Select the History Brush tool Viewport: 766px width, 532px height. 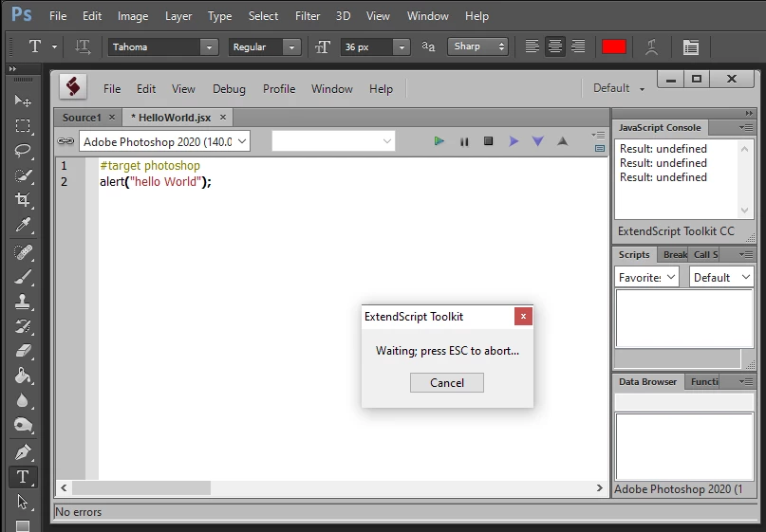(23, 326)
